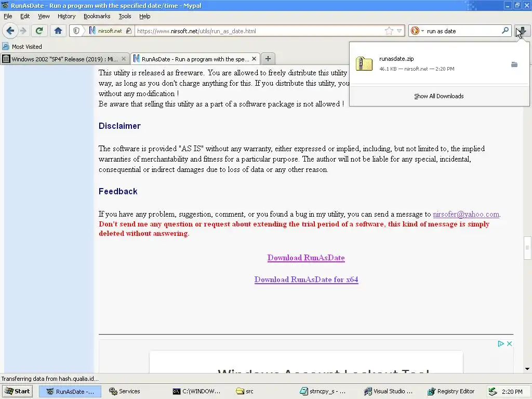Open the File menu
Image resolution: width=532 pixels, height=399 pixels.
(x=8, y=16)
